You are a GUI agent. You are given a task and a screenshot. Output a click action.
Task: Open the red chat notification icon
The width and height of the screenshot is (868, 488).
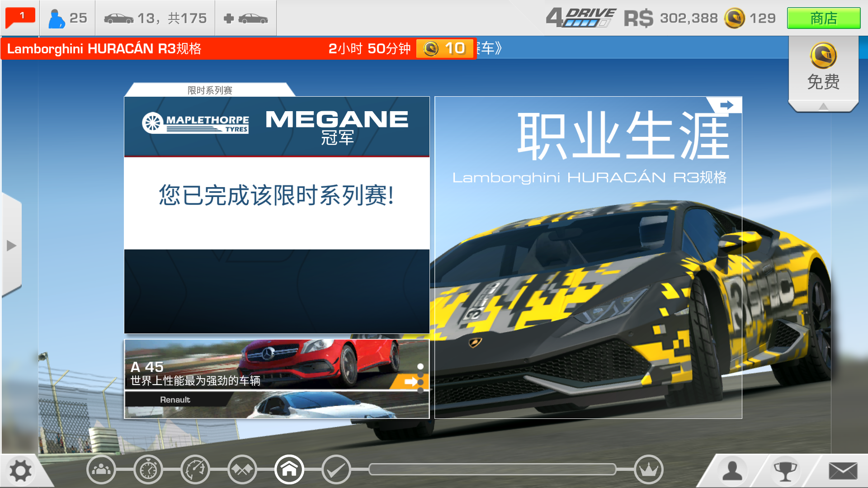pyautogui.click(x=20, y=18)
